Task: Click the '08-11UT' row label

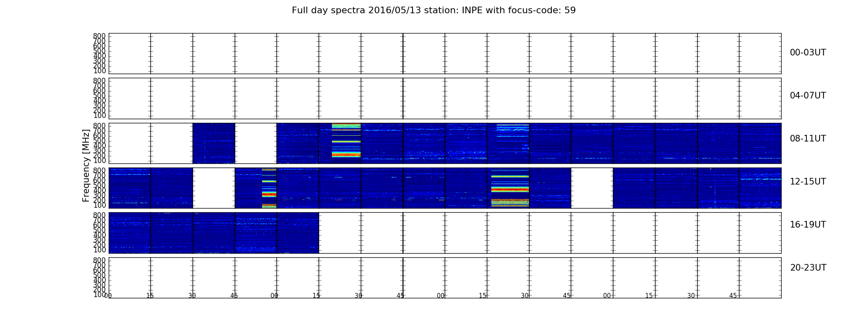Action: point(808,139)
